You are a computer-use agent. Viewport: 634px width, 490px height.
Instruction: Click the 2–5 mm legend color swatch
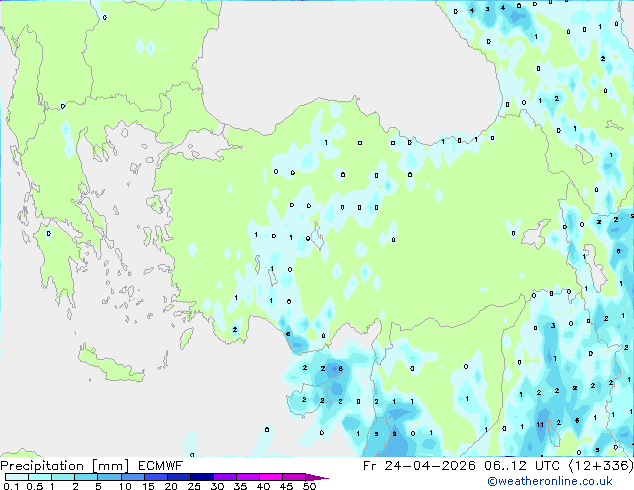point(86,477)
